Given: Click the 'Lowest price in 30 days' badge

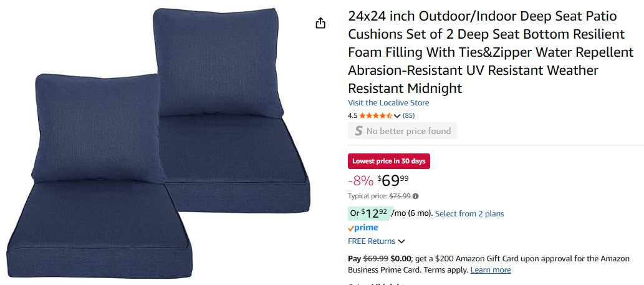Looking at the screenshot, I should (388, 161).
